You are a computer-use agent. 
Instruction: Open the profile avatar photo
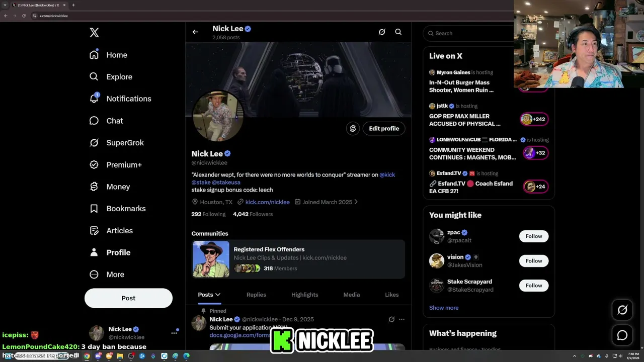(x=218, y=116)
